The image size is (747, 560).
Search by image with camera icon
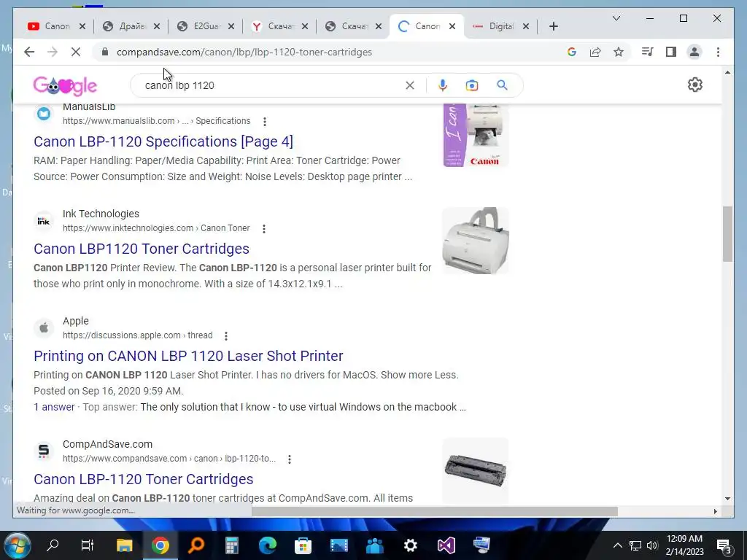472,85
